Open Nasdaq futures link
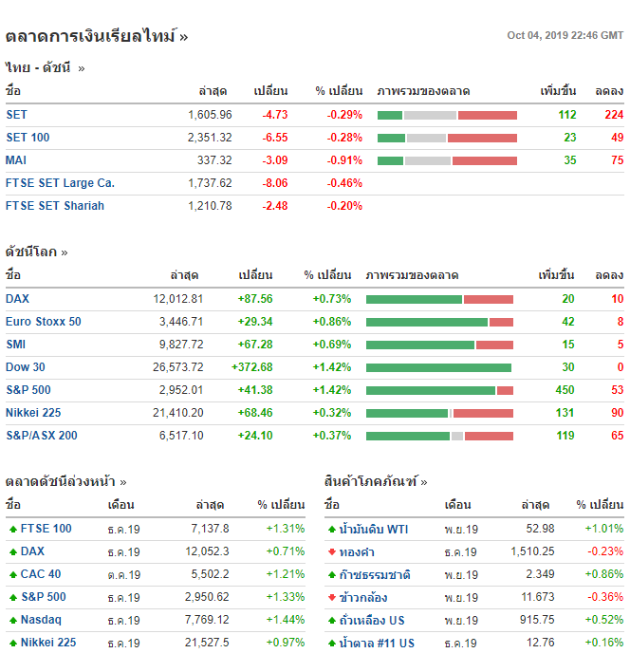 point(41,620)
